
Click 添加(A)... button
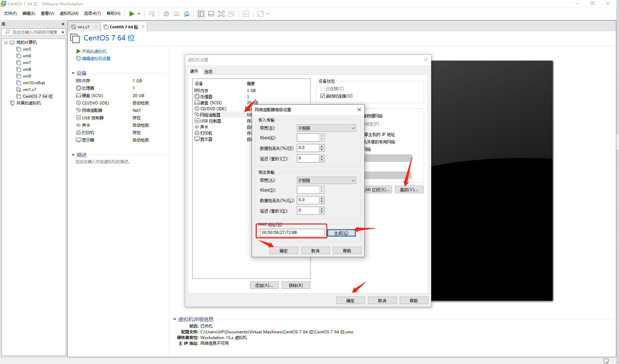pos(264,285)
